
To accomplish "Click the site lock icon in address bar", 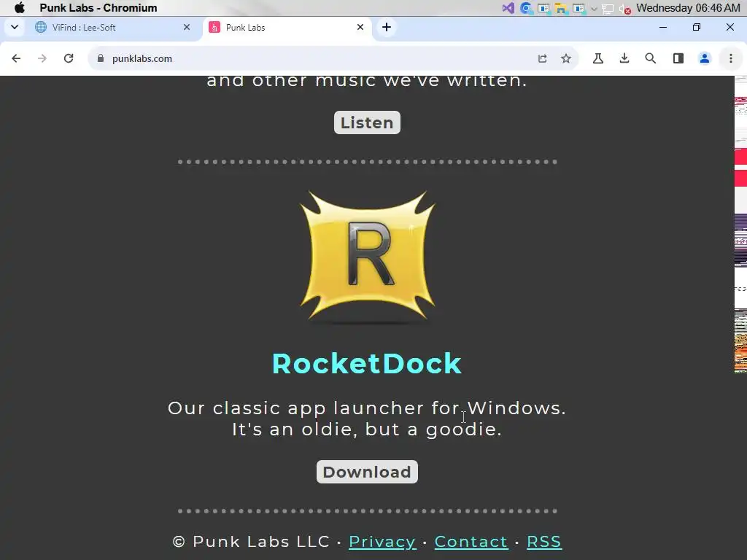I will (101, 58).
